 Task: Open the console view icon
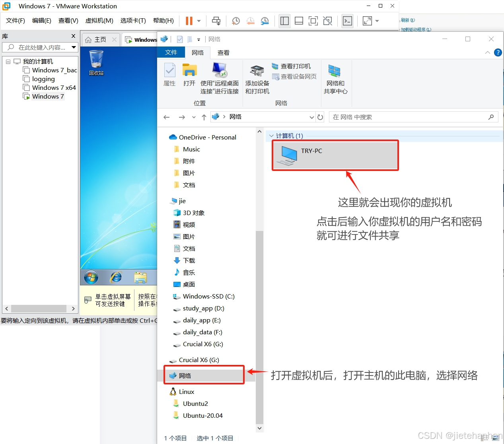[x=347, y=21]
